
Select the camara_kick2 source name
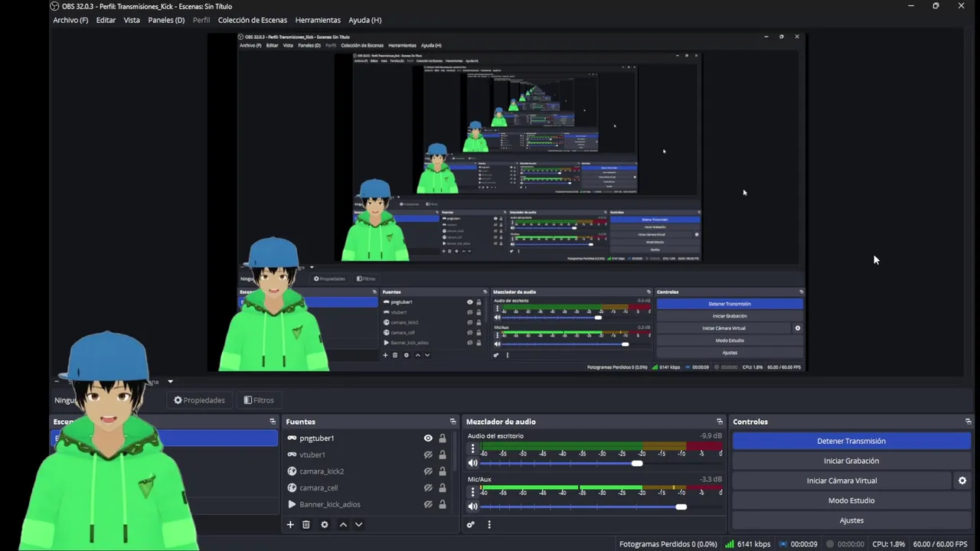coord(322,471)
